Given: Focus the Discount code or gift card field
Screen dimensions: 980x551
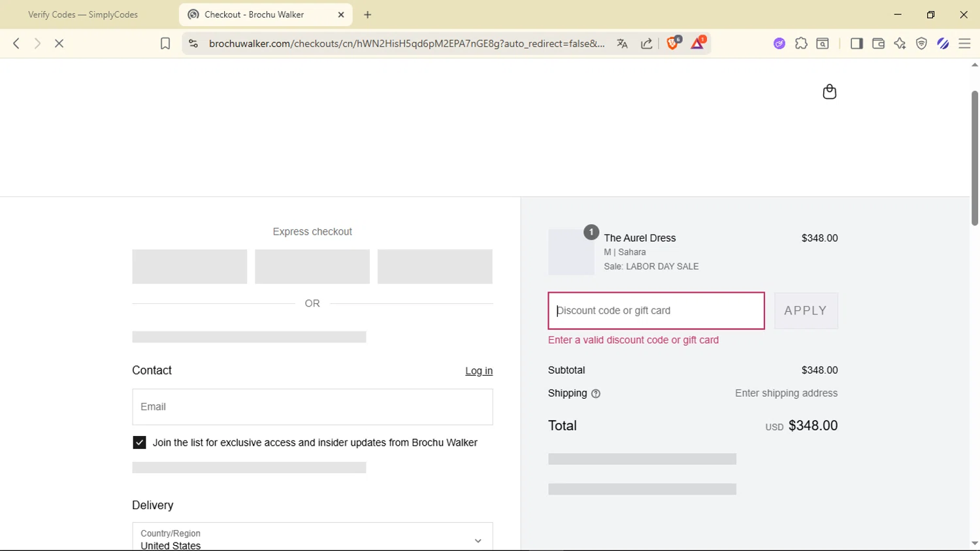Looking at the screenshot, I should (x=656, y=310).
